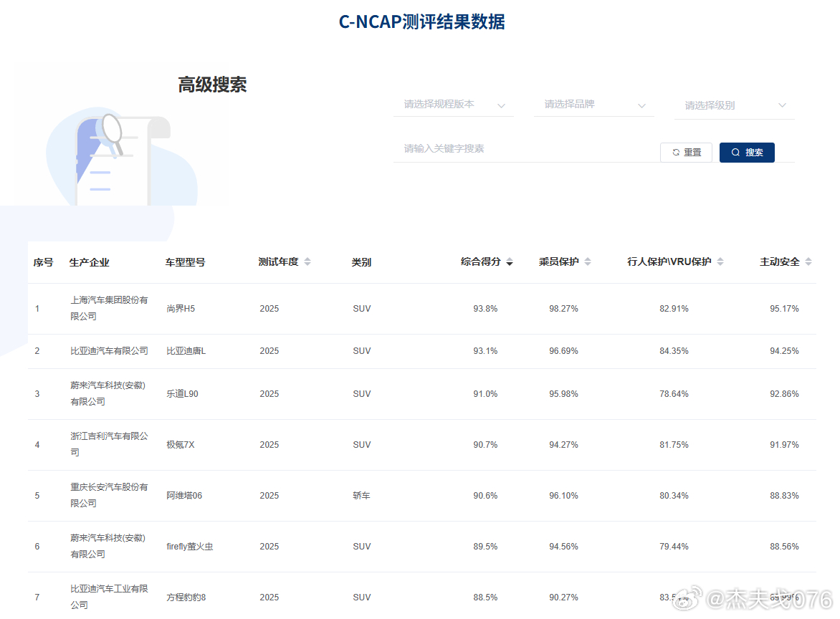840x619 pixels.
Task: Open the 请选择级别 level dropdown
Action: tap(734, 106)
